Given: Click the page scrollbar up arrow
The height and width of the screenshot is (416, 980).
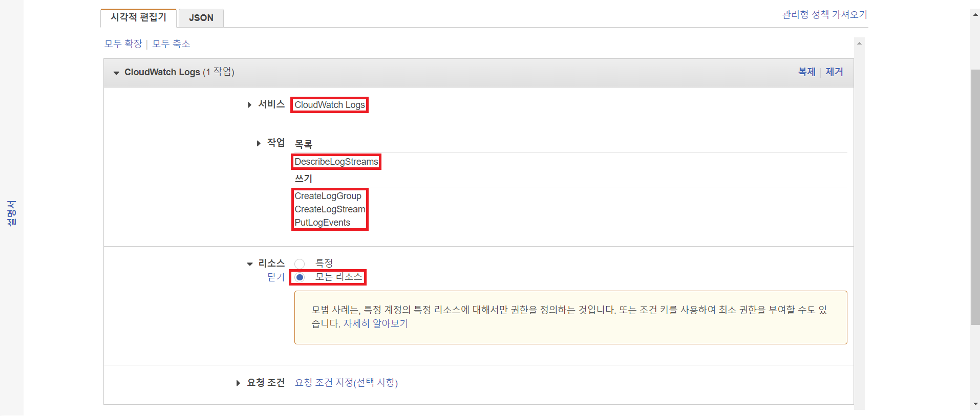Looking at the screenshot, I should pyautogui.click(x=975, y=15).
